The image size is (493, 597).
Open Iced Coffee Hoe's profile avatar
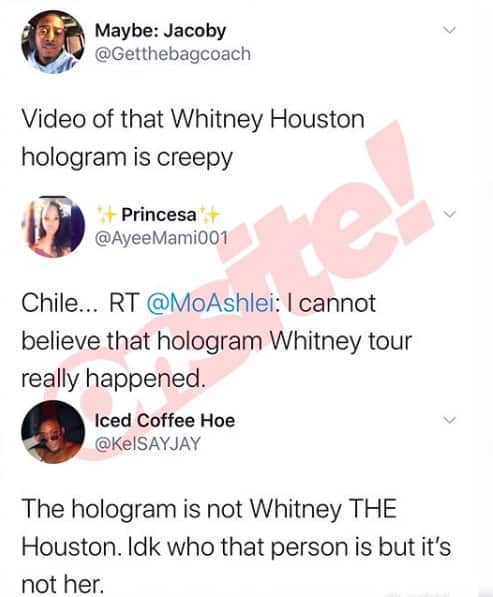53,432
